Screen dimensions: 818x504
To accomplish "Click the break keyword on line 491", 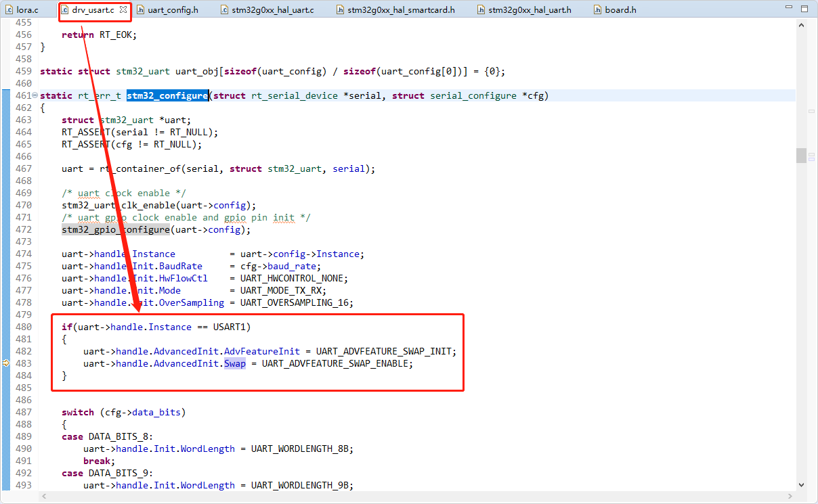I will point(97,461).
